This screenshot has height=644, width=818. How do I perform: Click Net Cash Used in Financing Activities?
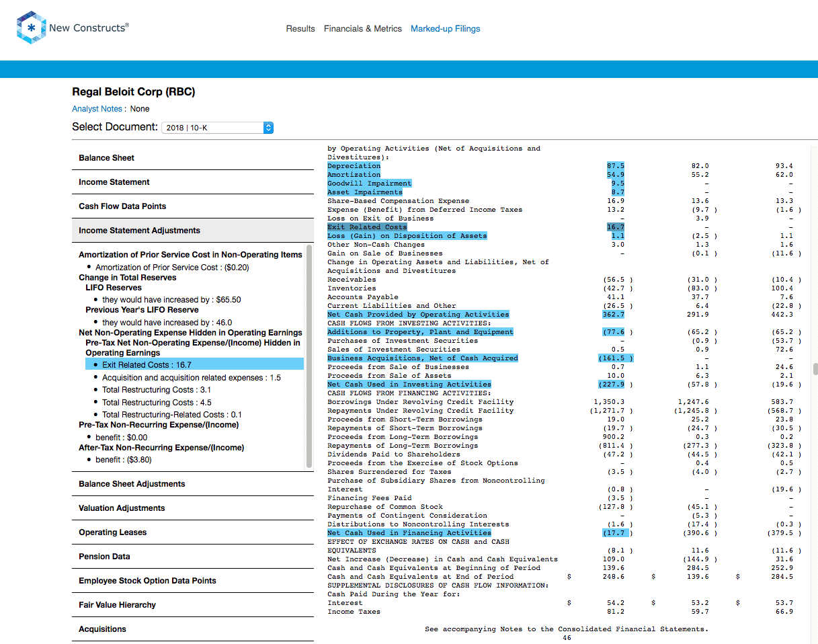pyautogui.click(x=409, y=533)
